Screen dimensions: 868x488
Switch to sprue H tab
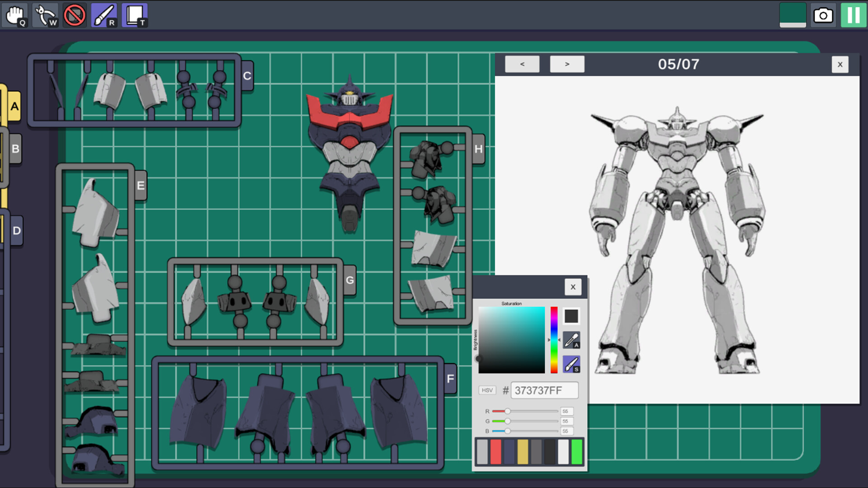tap(479, 149)
